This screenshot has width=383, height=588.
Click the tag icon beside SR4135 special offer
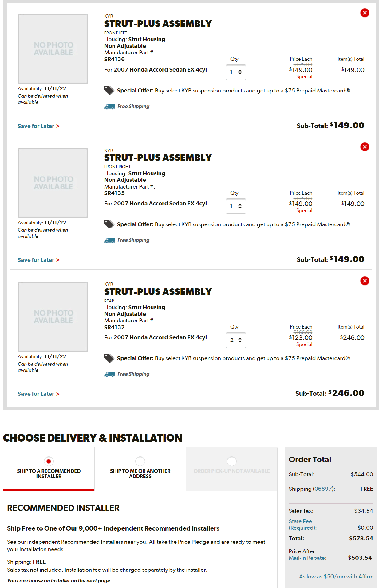(x=109, y=224)
